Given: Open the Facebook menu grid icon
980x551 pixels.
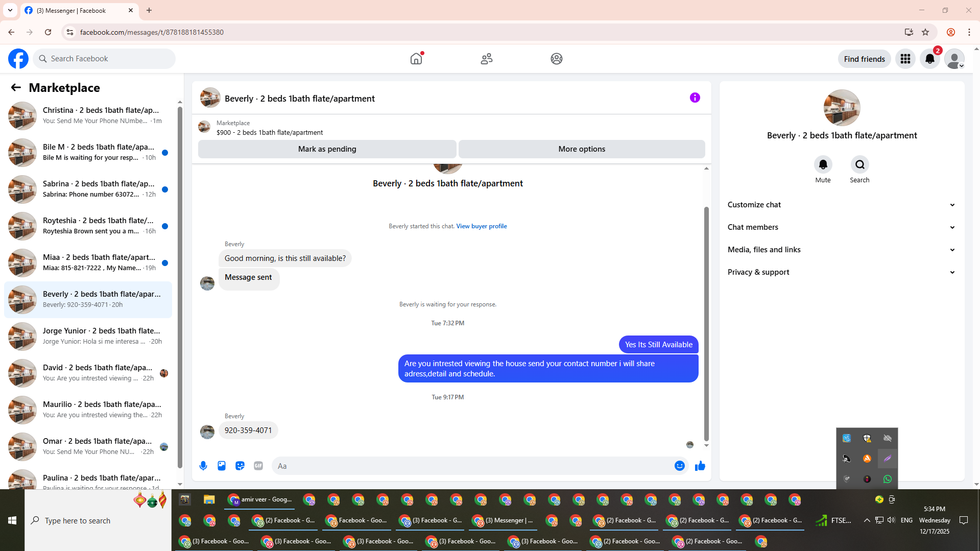Looking at the screenshot, I should pos(905,59).
